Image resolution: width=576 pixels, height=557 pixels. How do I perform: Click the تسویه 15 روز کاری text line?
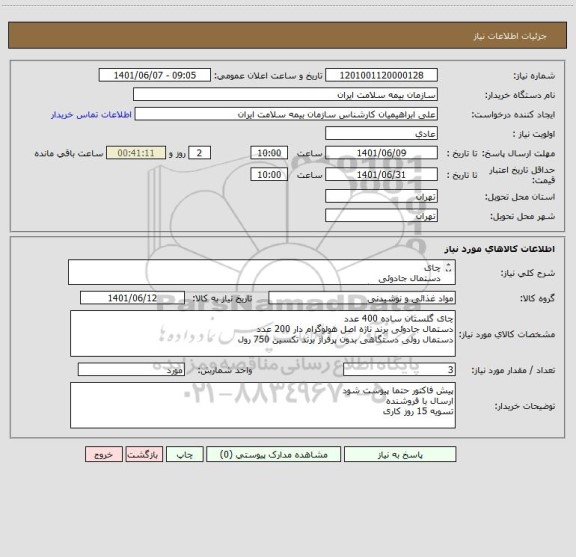tap(418, 411)
